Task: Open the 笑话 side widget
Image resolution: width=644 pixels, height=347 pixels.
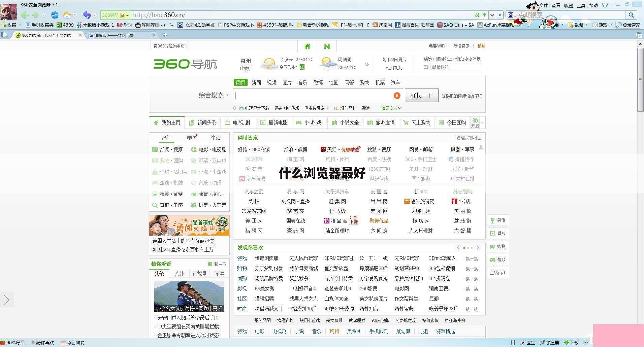Action: coord(498,220)
